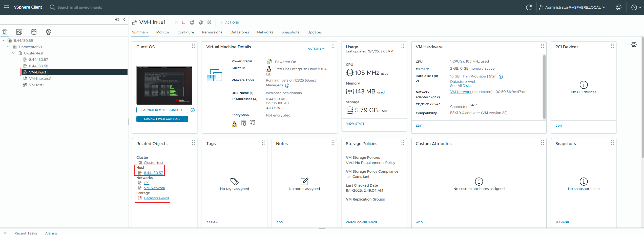Click AND 2 MORE IP addresses link
Viewport: 644px width, 235px height.
coord(276,108)
